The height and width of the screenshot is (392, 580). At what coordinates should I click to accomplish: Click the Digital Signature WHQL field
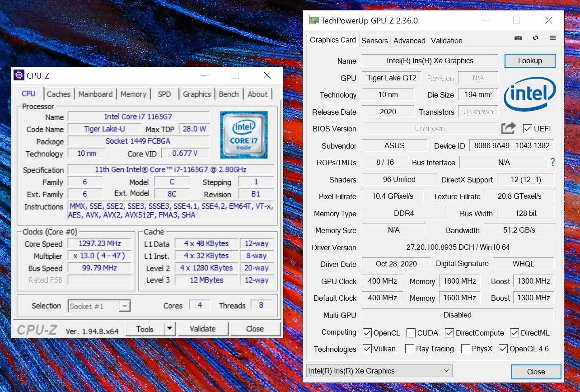click(524, 264)
